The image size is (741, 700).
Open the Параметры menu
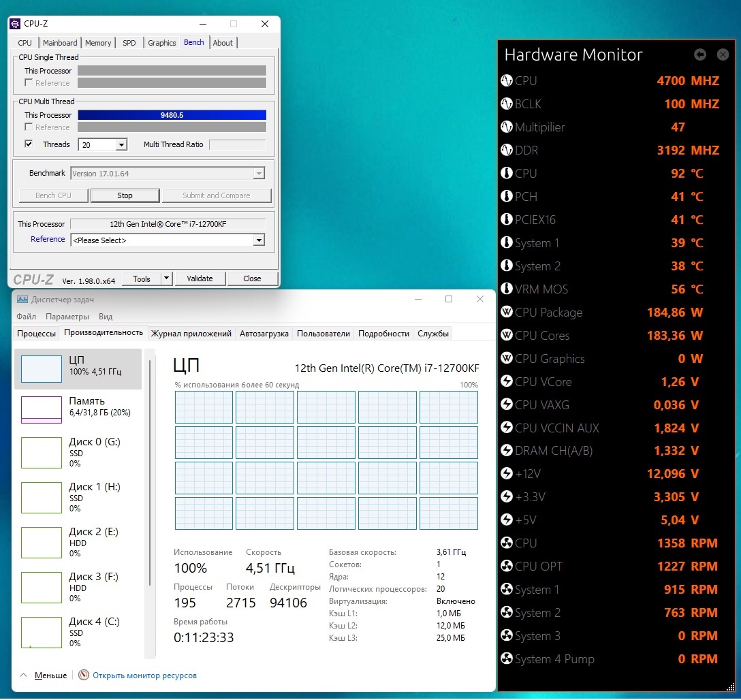[x=67, y=317]
